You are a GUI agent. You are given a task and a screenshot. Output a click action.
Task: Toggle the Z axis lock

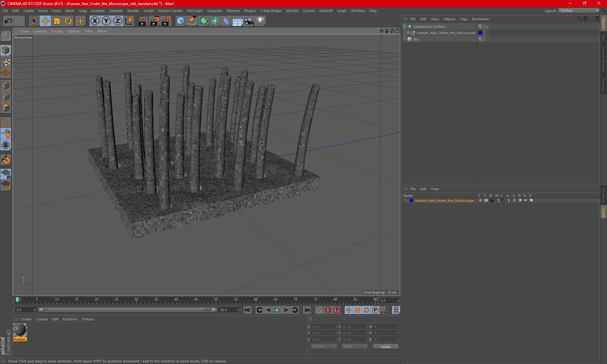pyautogui.click(x=118, y=21)
